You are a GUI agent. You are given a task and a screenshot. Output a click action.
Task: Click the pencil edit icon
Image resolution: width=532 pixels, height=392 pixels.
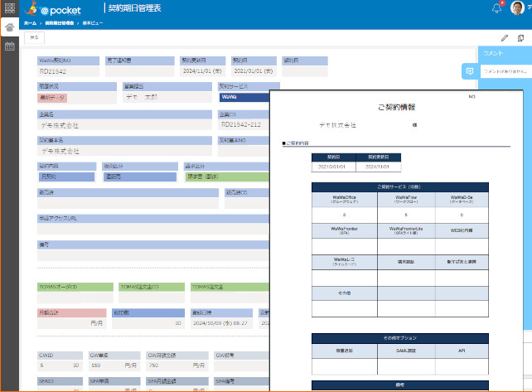pyautogui.click(x=505, y=38)
